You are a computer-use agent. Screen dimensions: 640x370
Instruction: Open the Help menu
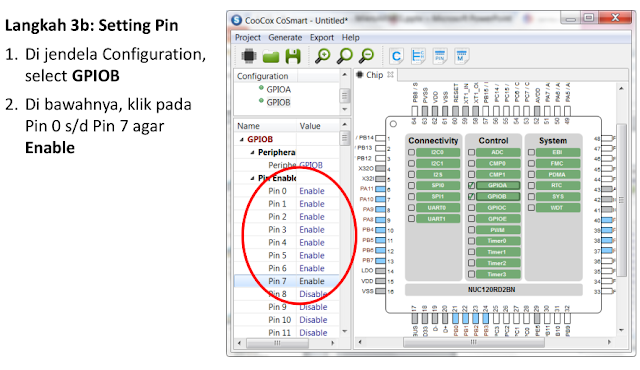click(351, 38)
